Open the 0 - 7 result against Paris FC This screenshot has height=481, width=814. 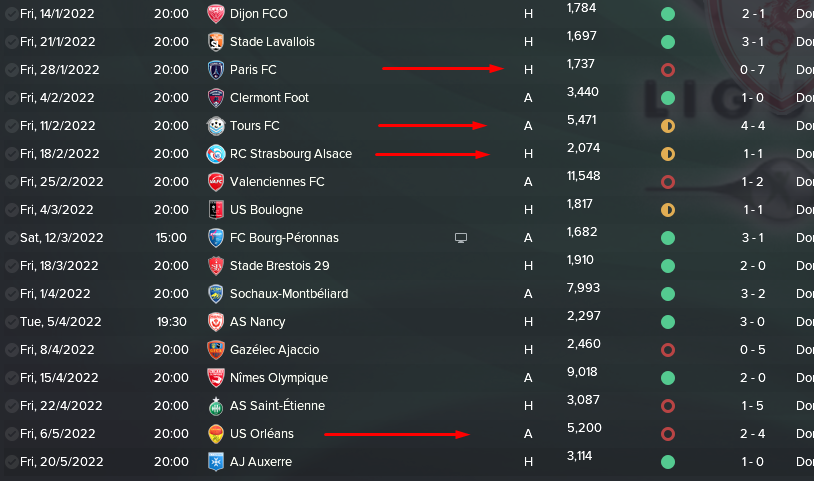click(752, 70)
